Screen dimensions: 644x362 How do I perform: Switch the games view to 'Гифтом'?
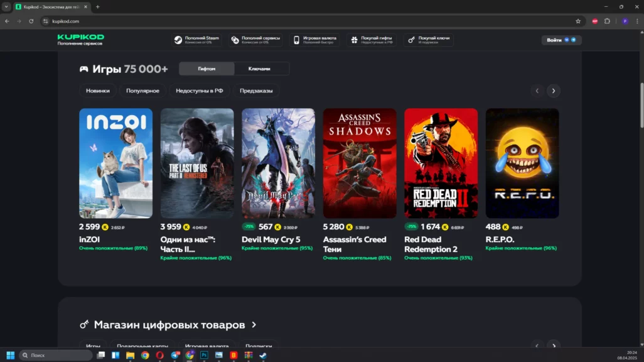coord(207,69)
